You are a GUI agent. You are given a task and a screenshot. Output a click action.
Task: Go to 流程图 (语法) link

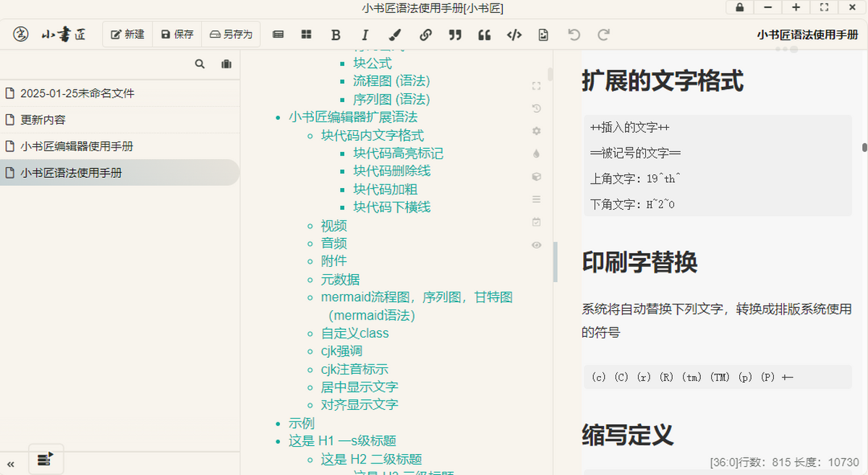click(391, 81)
